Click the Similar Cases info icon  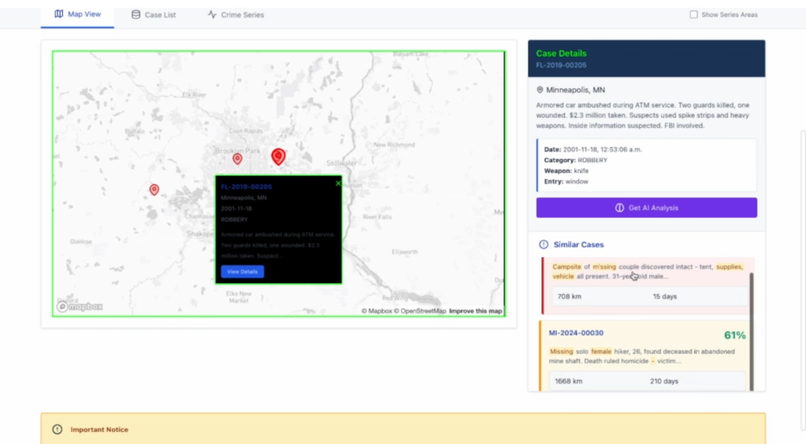coord(543,245)
